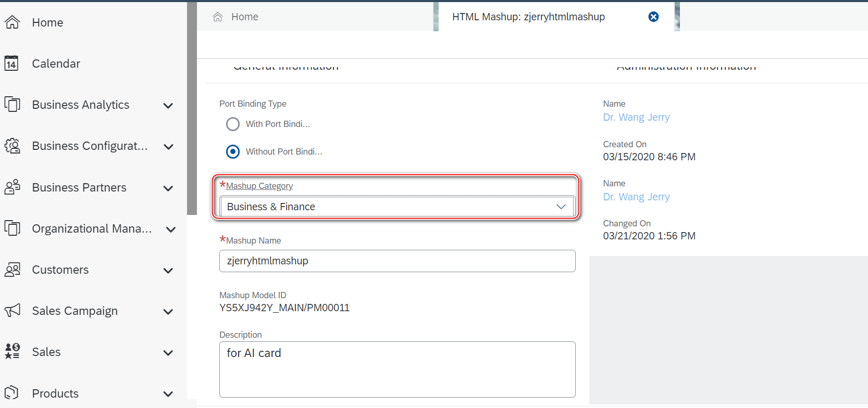The image size is (868, 408).
Task: Open Dr. Wang Jerry link under Created
Action: click(x=636, y=117)
